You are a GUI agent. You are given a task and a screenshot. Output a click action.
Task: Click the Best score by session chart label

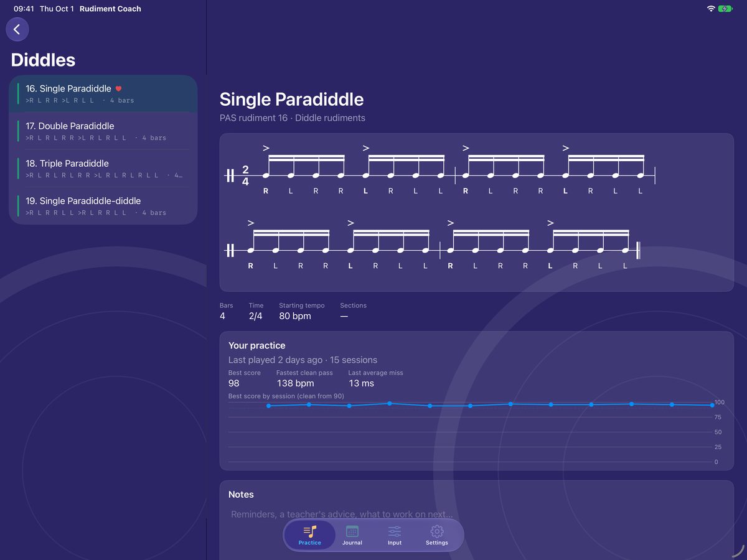click(x=286, y=396)
